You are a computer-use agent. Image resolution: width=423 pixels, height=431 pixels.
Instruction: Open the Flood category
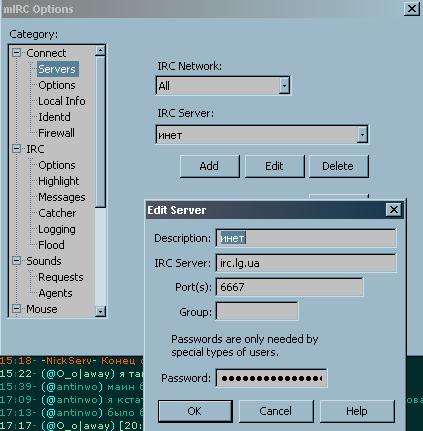click(x=51, y=245)
